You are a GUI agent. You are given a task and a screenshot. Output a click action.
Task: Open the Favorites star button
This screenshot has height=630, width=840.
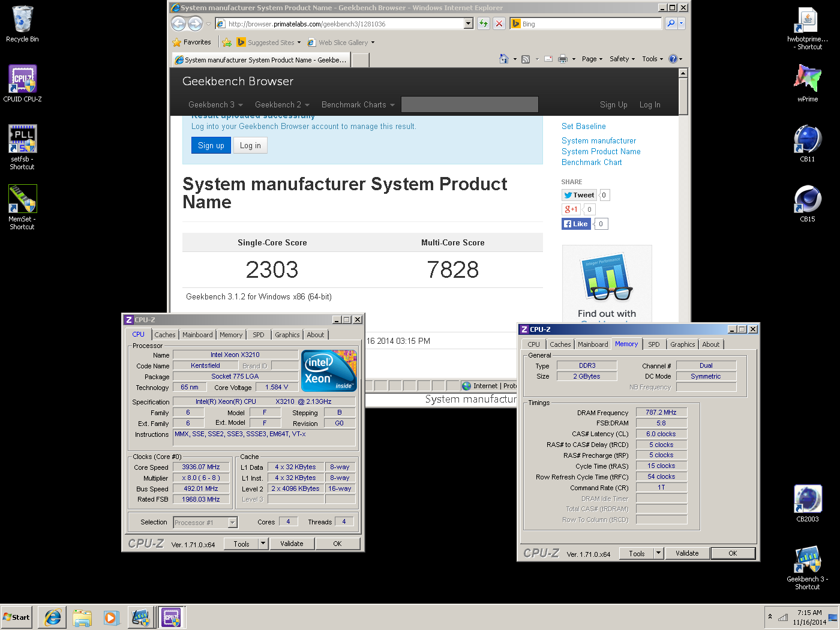tap(191, 43)
